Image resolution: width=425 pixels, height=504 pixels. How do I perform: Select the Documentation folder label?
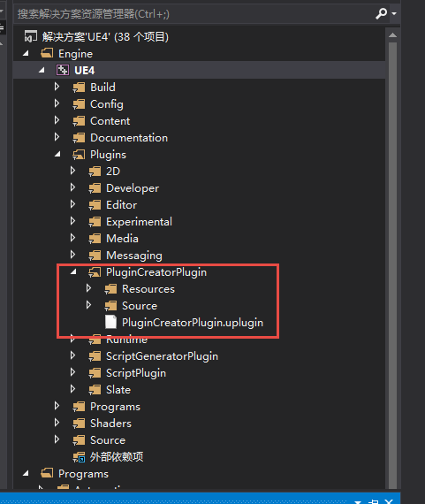[129, 138]
